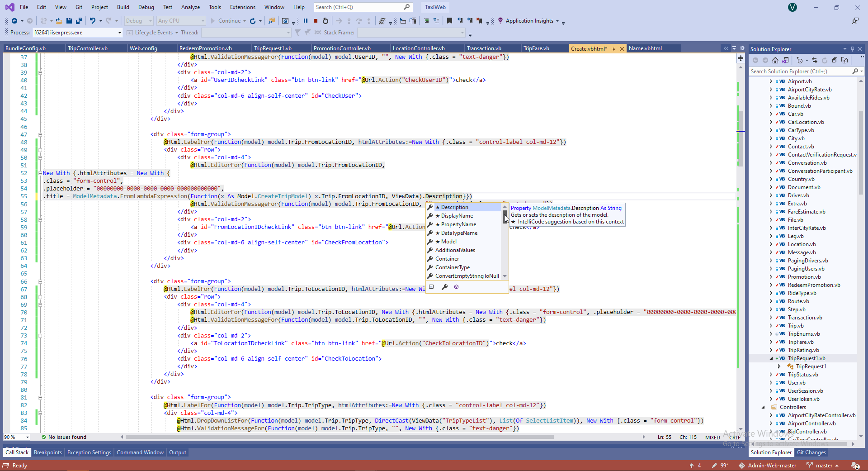Viewport: 868px width, 471px height.
Task: Click the Application Insights lightbulb icon
Action: point(500,21)
